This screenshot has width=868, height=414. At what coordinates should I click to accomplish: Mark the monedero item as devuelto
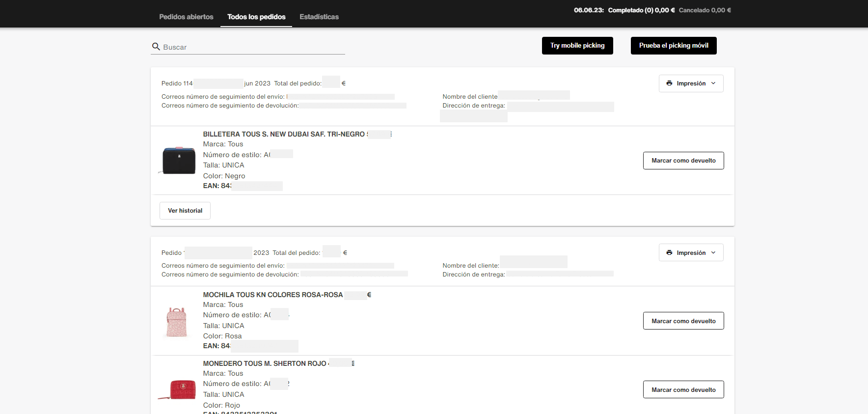683,389
